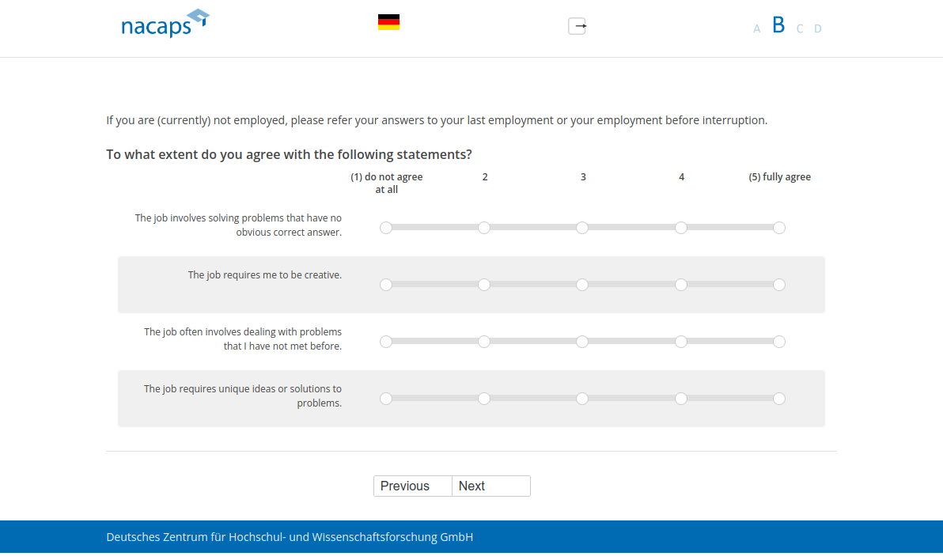Click the Deutsches Zentrum footer text
The image size is (943, 560).
coord(290,537)
